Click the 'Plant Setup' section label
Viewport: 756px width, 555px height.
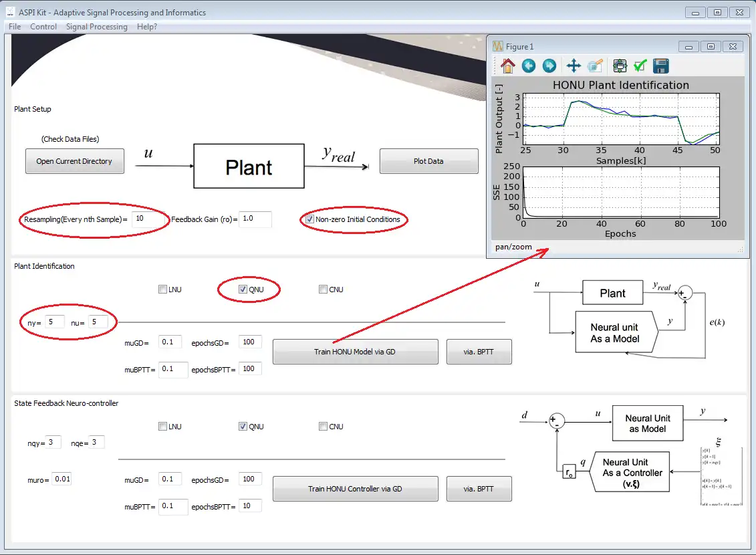pyautogui.click(x=32, y=109)
